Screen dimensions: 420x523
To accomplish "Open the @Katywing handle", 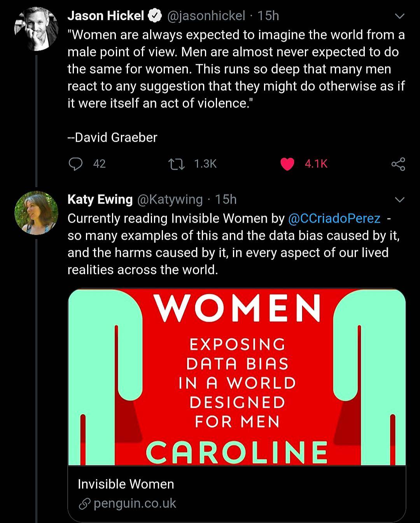I will click(170, 200).
